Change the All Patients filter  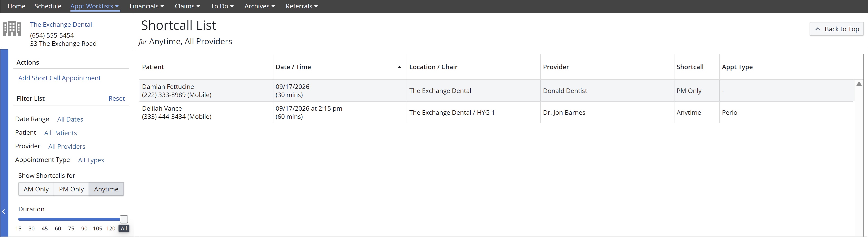[x=61, y=133]
